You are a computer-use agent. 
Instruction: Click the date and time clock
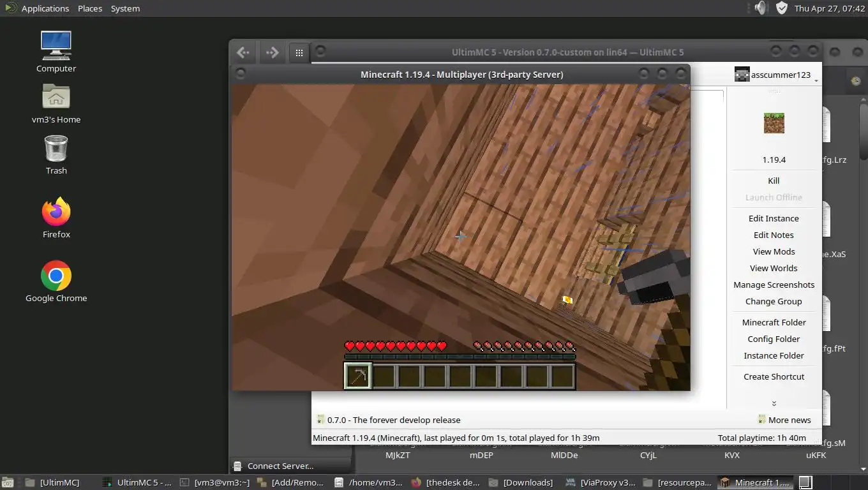(828, 8)
